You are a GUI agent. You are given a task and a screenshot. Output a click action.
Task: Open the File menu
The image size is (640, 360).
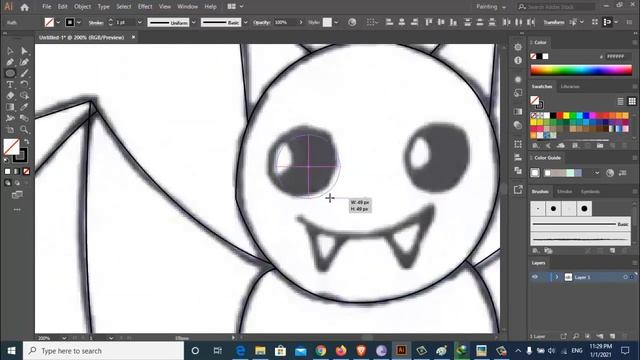coord(47,7)
